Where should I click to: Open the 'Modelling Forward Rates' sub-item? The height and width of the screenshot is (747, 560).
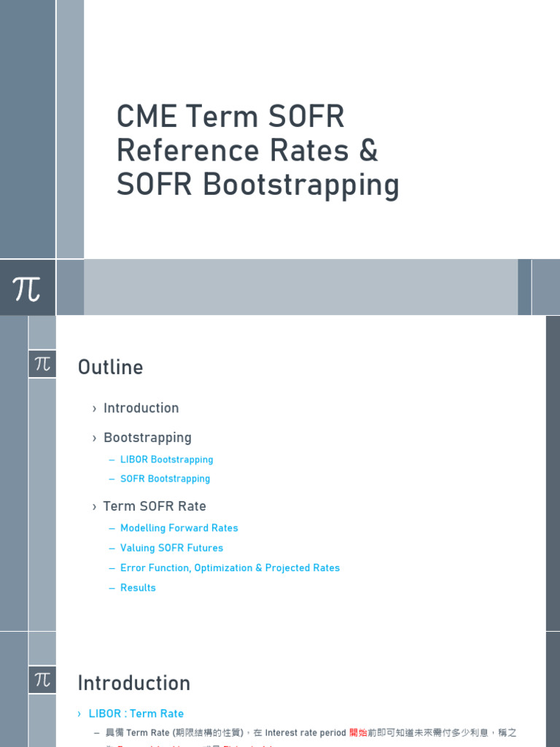click(x=179, y=528)
